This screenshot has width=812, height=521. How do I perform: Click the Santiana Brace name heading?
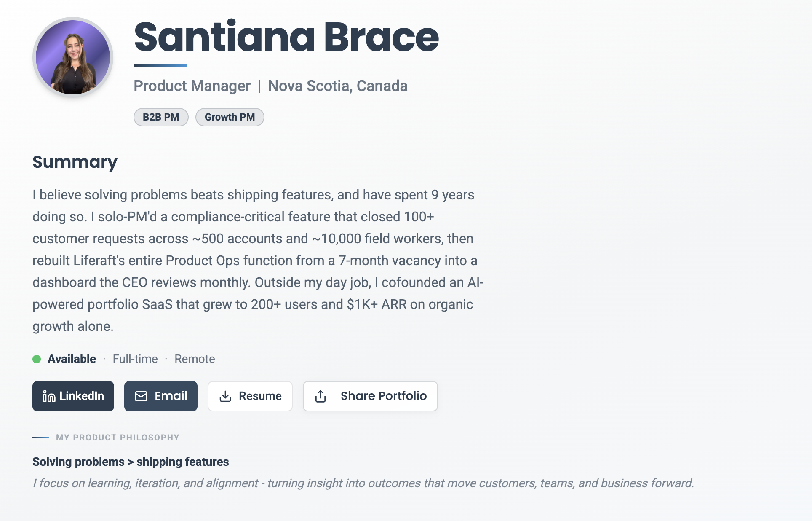tap(286, 37)
